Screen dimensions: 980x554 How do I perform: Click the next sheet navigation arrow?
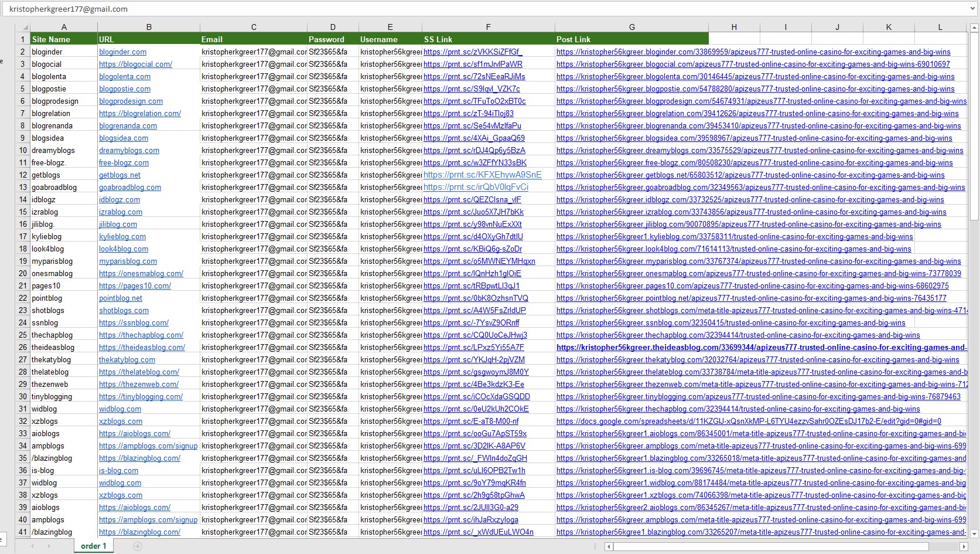pos(49,546)
